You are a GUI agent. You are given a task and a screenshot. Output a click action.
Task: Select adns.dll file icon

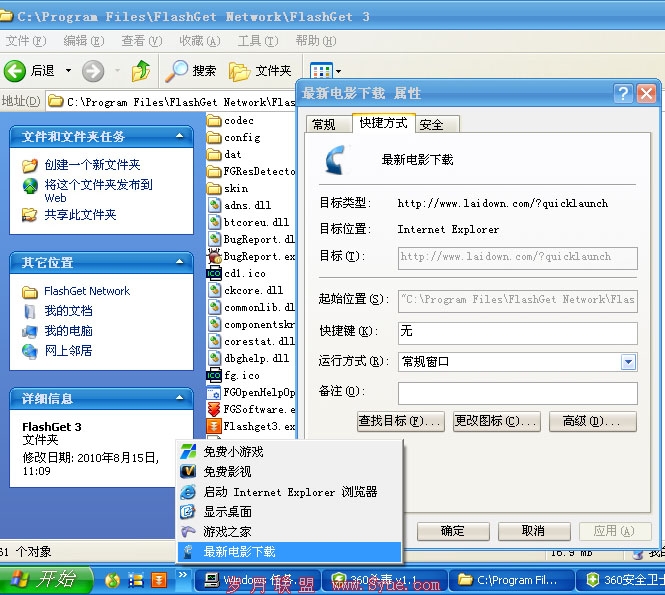215,205
